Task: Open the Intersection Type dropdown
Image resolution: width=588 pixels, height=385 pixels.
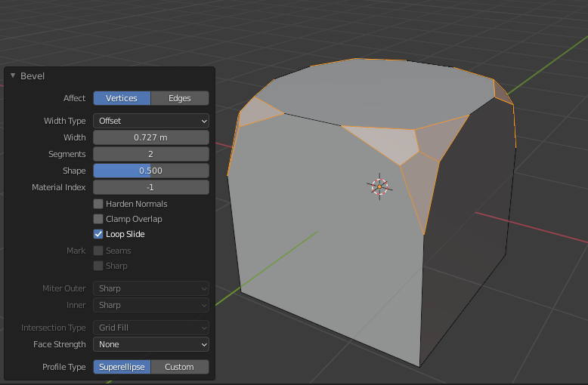Action: pyautogui.click(x=151, y=328)
